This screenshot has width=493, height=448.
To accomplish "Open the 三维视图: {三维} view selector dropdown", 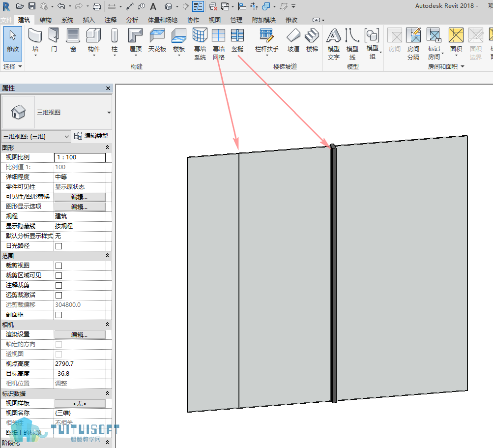I will click(x=36, y=137).
